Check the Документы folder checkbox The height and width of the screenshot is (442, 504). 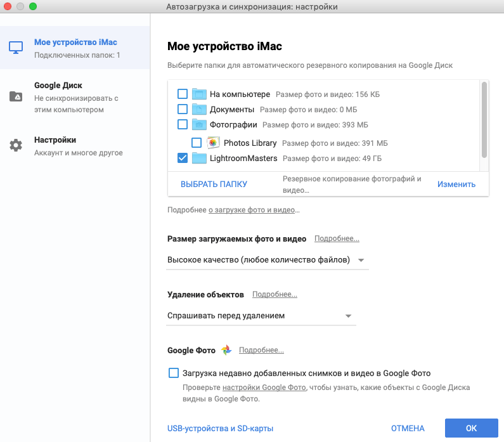click(x=183, y=109)
